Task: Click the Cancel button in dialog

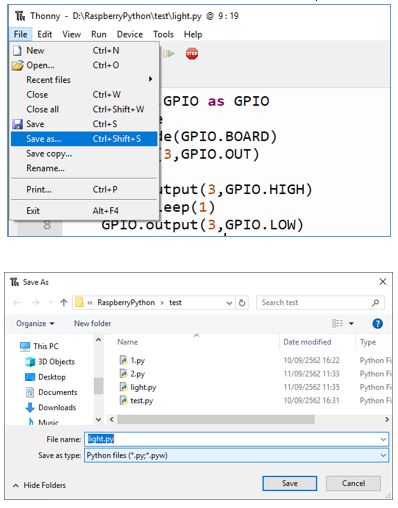Action: point(353,483)
